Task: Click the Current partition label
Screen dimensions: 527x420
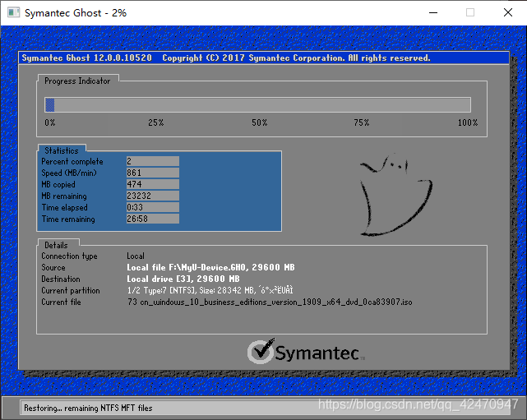Action: tap(71, 291)
